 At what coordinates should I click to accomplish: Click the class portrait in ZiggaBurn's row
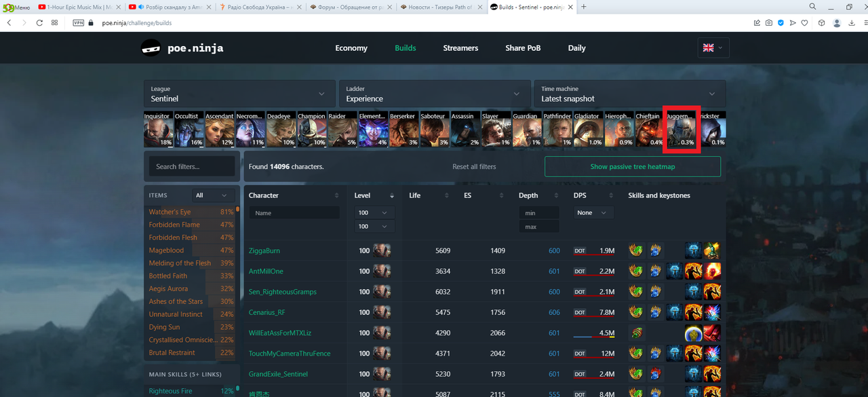coord(382,250)
